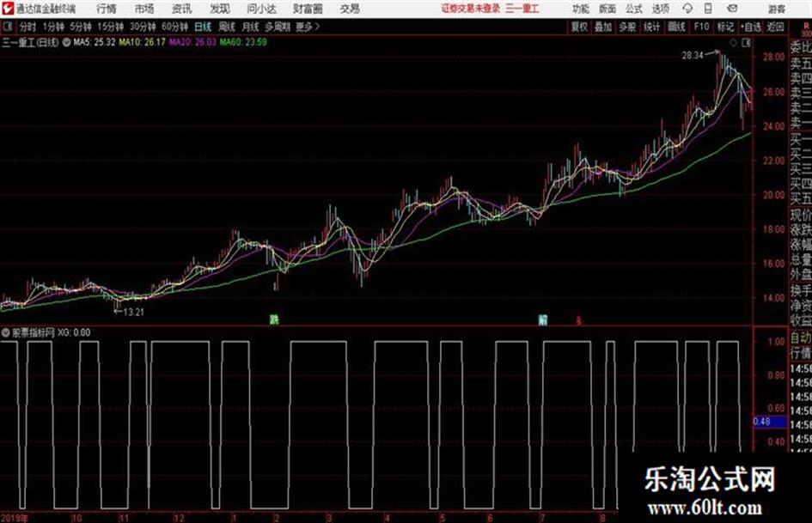Expand the dropdown beside 股票指标网 indicator

click(x=6, y=332)
